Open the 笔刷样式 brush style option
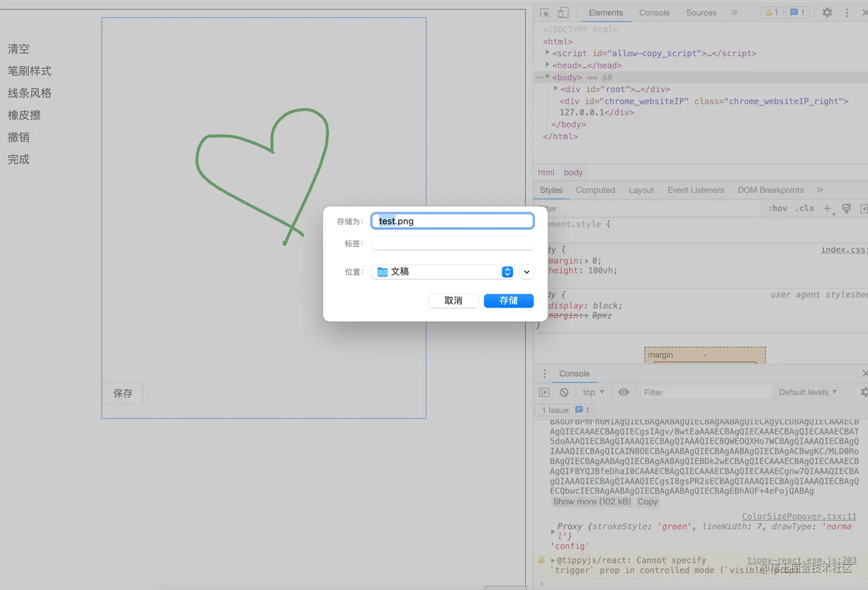Viewport: 868px width, 590px height. pyautogui.click(x=29, y=71)
